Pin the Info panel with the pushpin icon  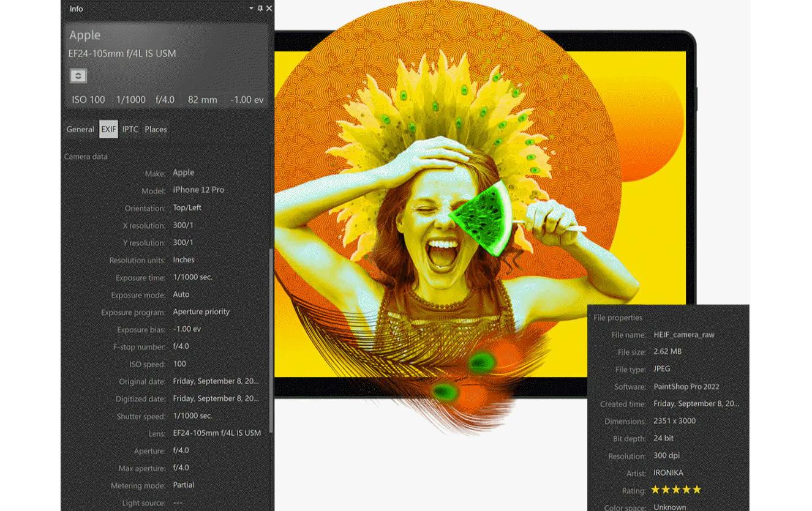pyautogui.click(x=260, y=9)
